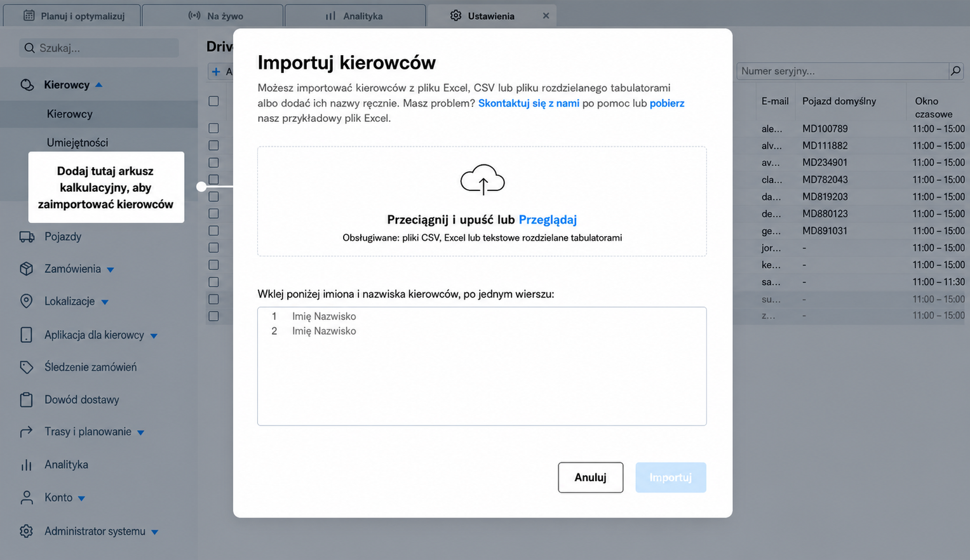
Task: Click the Pojazdy truck icon
Action: tap(27, 237)
